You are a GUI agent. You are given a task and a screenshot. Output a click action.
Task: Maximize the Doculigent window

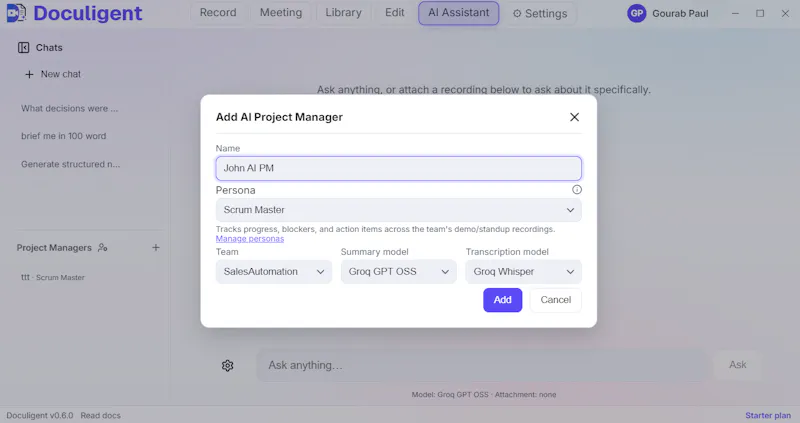click(760, 13)
